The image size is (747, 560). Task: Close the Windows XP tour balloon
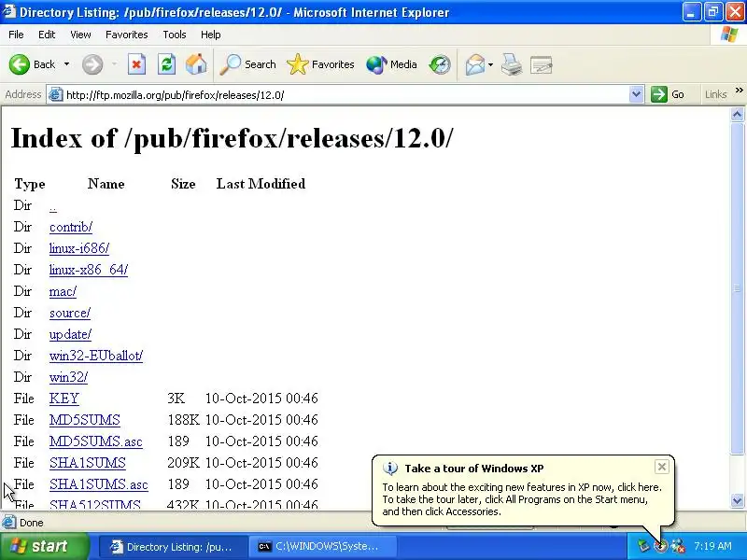662,467
